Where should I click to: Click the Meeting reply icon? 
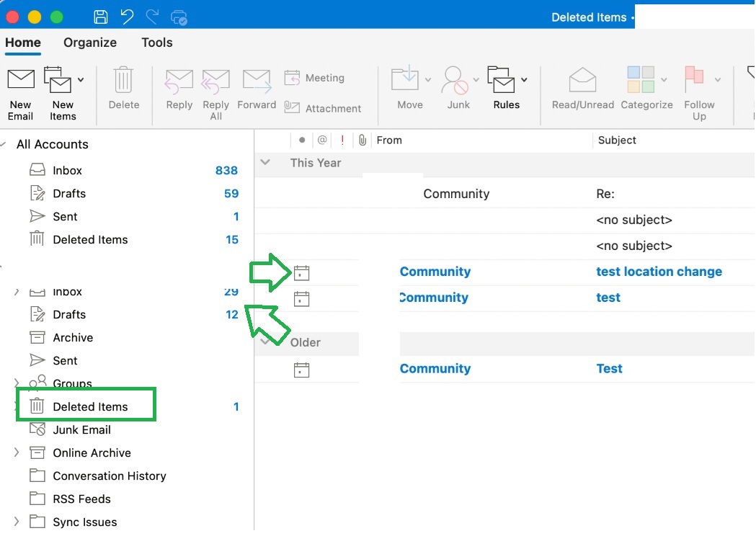pos(292,78)
